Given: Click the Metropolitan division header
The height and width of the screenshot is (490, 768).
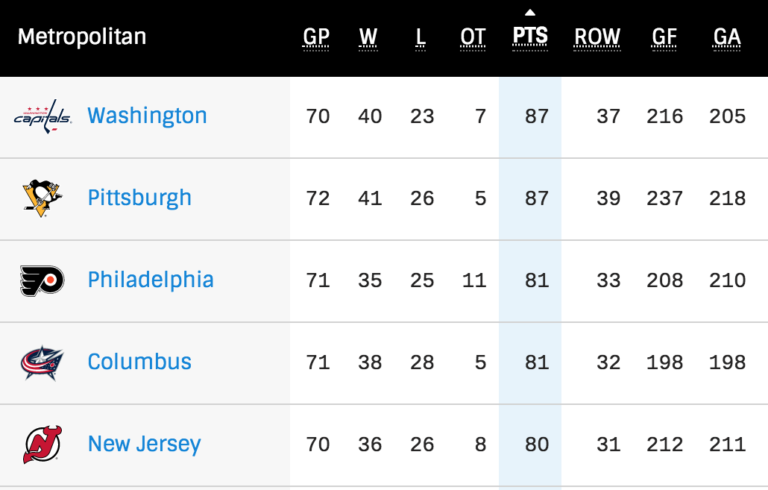Looking at the screenshot, I should (x=82, y=38).
